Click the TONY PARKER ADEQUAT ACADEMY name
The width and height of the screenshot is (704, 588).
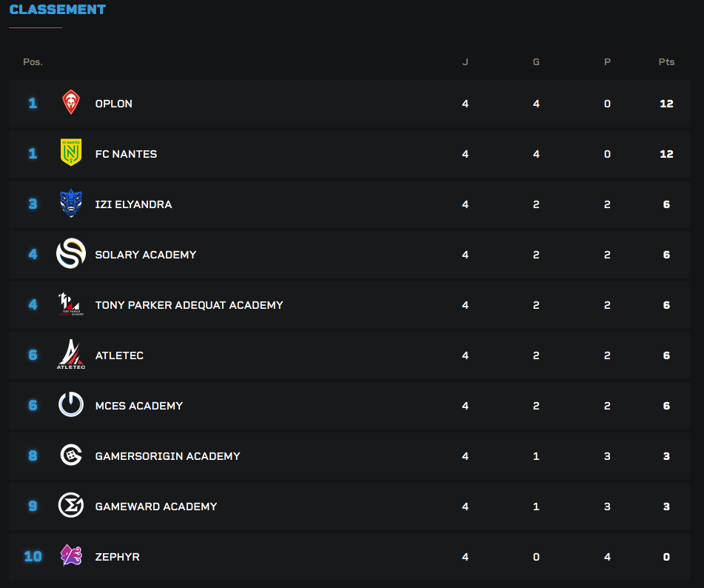click(x=189, y=305)
